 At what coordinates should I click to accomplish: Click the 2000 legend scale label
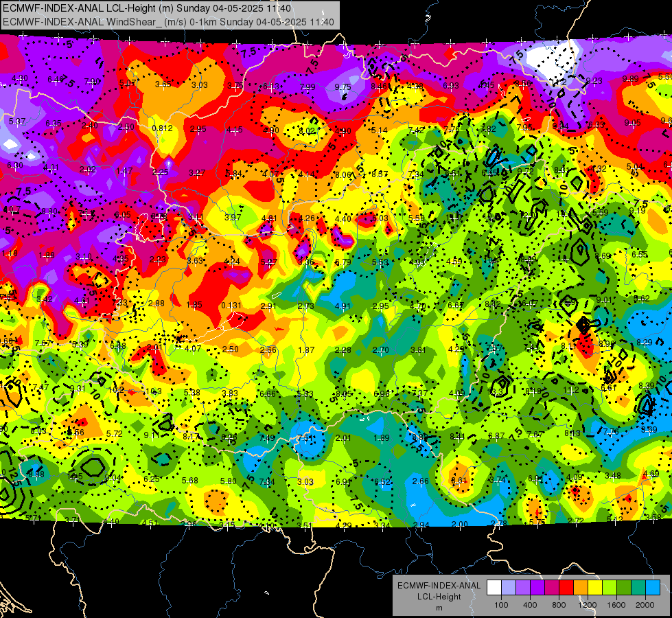[645, 605]
